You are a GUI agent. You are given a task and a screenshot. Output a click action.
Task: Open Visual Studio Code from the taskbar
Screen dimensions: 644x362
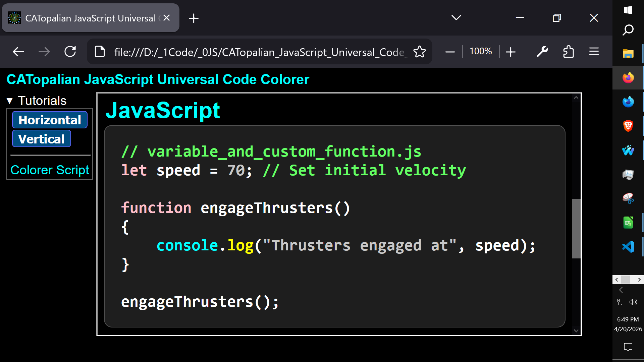click(x=628, y=246)
